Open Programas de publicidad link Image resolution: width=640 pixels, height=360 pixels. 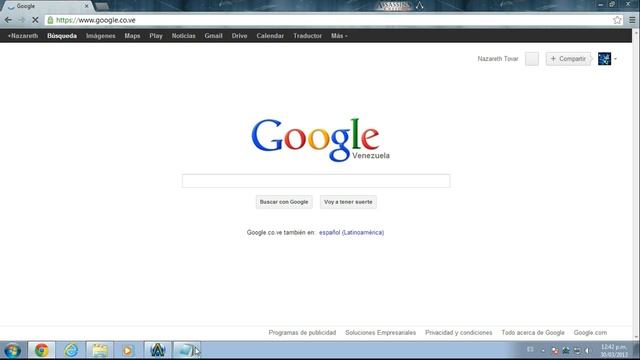[x=302, y=333]
